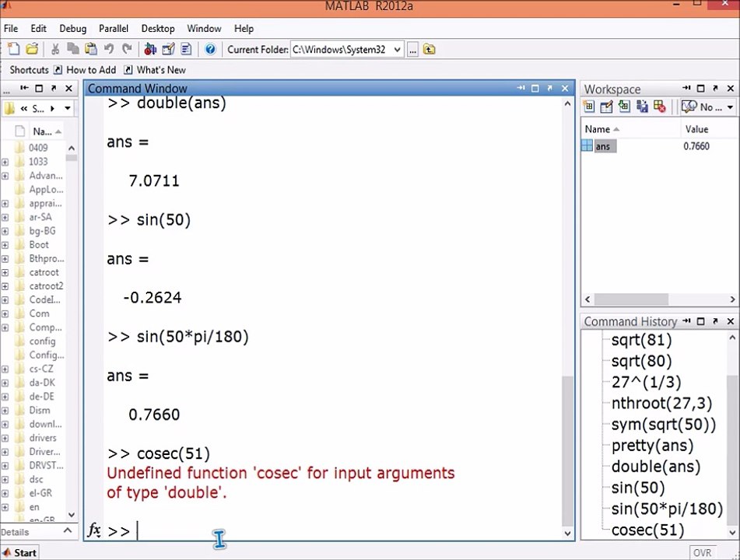
Task: Cut selection with scissors icon
Action: click(54, 49)
